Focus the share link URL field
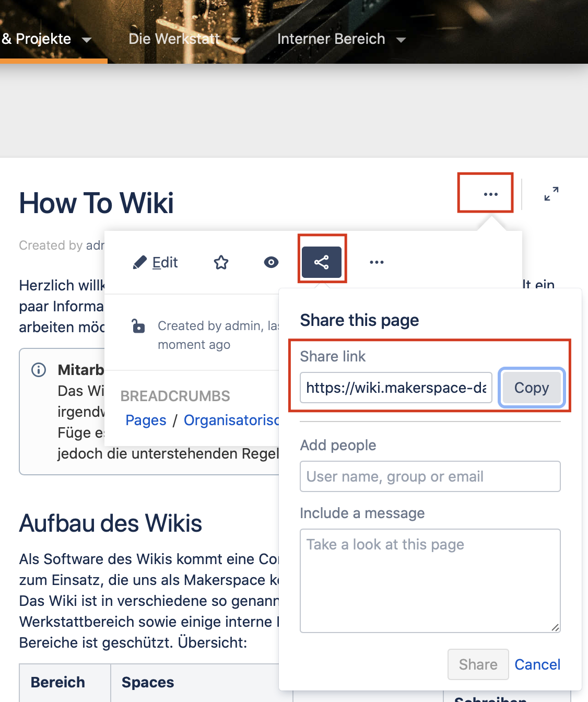The image size is (588, 702). 396,388
